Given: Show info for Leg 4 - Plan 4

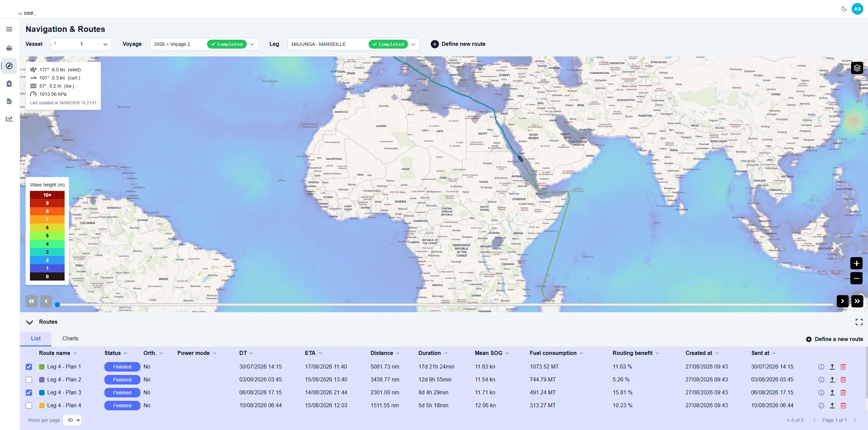Looking at the screenshot, I should point(821,406).
